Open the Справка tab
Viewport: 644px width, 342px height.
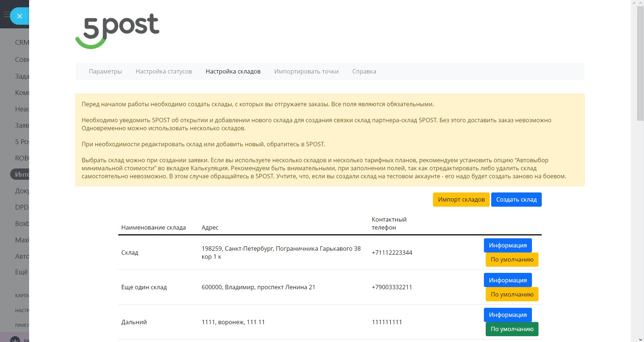tap(364, 71)
